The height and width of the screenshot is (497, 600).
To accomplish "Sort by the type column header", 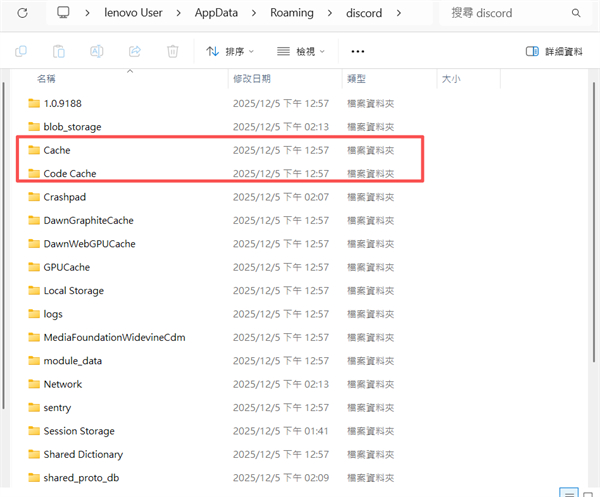I will [356, 79].
